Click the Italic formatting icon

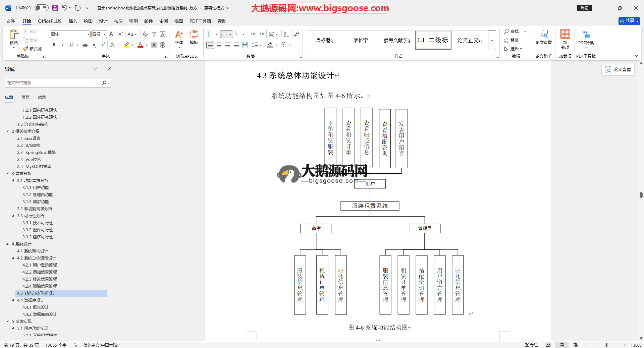[x=62, y=45]
